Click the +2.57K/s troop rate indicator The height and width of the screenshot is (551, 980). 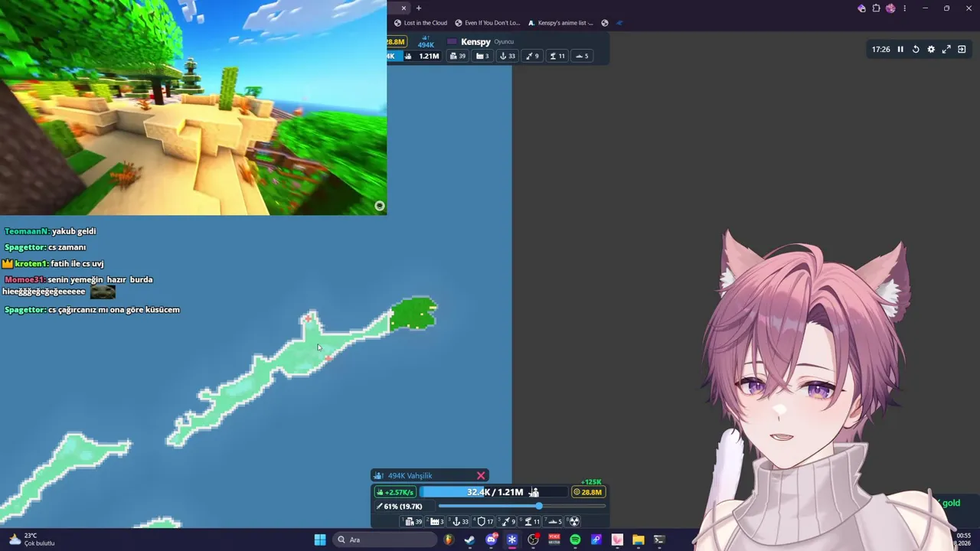[394, 492]
